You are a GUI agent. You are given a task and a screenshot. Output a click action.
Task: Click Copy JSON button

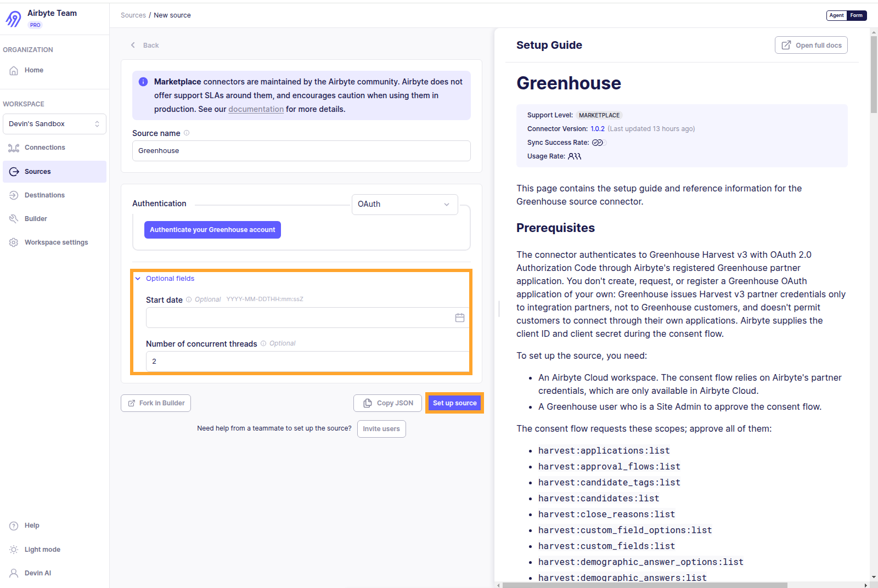[388, 403]
